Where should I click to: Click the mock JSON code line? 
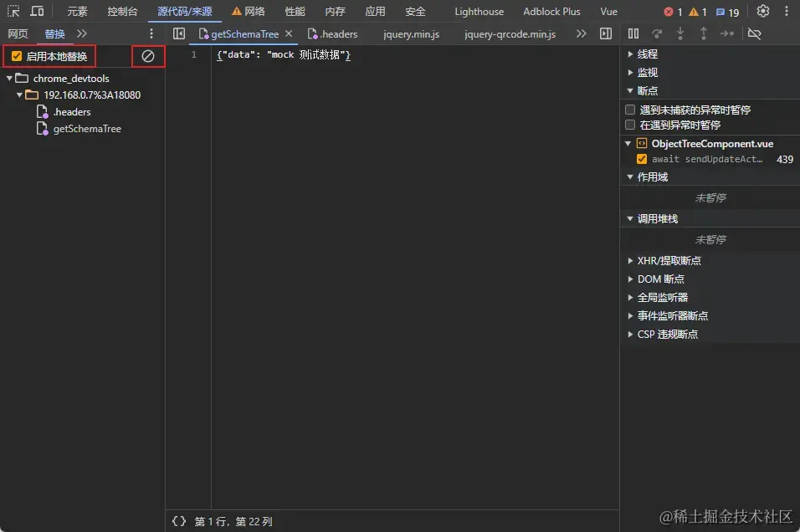click(284, 54)
